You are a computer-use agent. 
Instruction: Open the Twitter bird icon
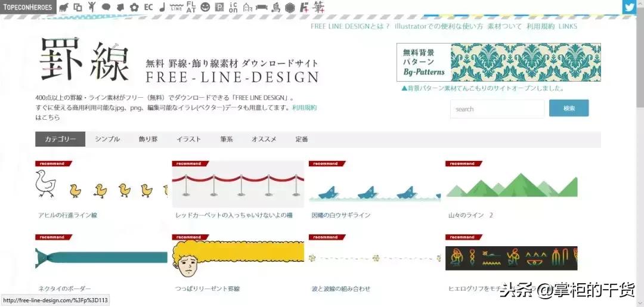point(629,7)
